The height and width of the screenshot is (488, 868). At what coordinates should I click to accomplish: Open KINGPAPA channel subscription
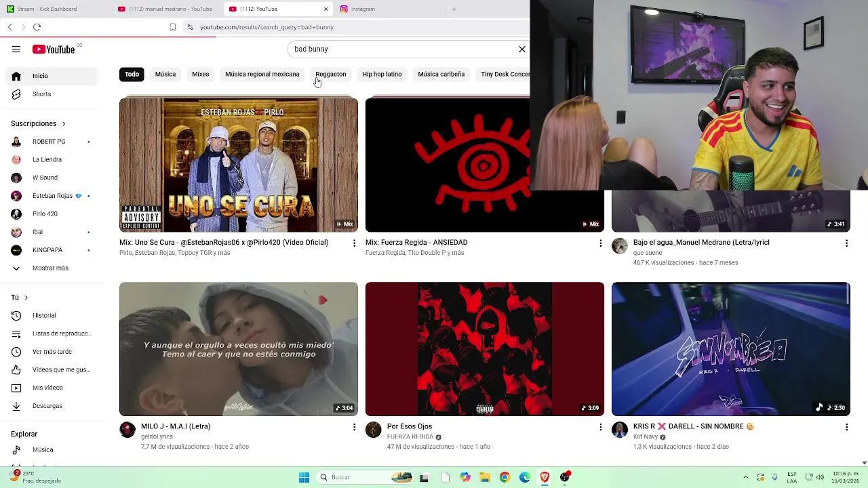pos(53,250)
